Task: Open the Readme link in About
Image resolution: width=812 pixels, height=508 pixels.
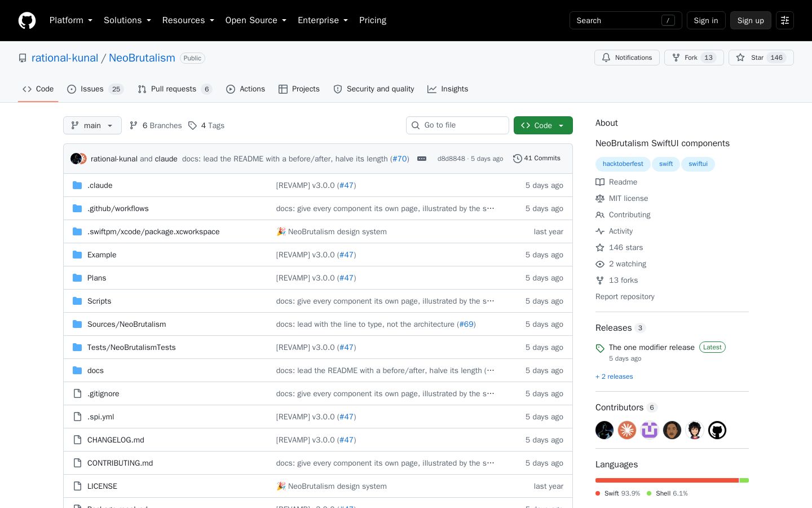Action: (616, 182)
